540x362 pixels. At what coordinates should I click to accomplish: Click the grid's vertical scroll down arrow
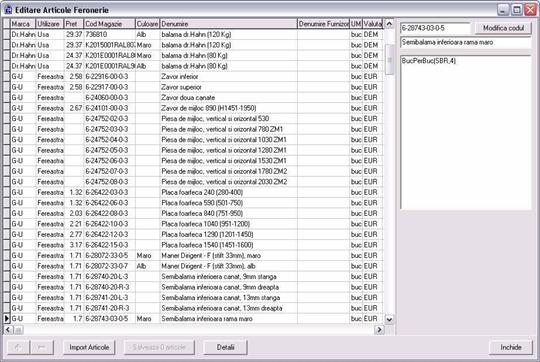(x=389, y=319)
